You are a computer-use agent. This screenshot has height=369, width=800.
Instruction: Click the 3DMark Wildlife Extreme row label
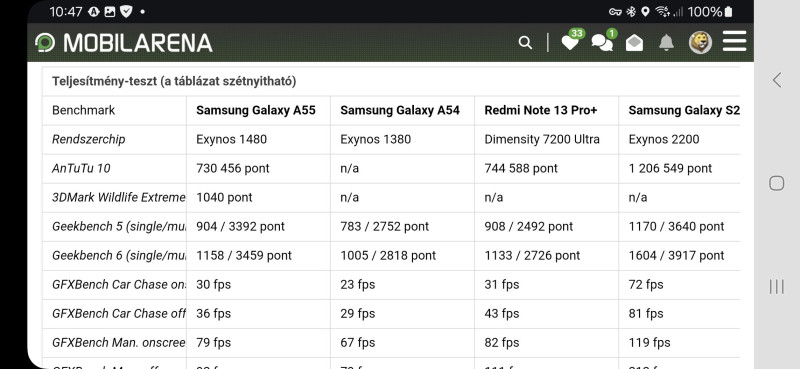coord(119,198)
